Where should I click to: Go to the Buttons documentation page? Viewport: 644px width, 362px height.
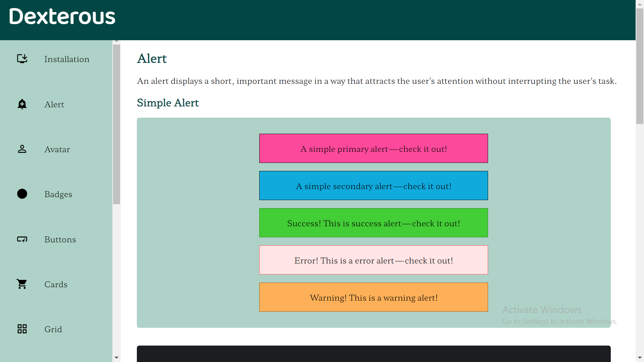coord(60,239)
